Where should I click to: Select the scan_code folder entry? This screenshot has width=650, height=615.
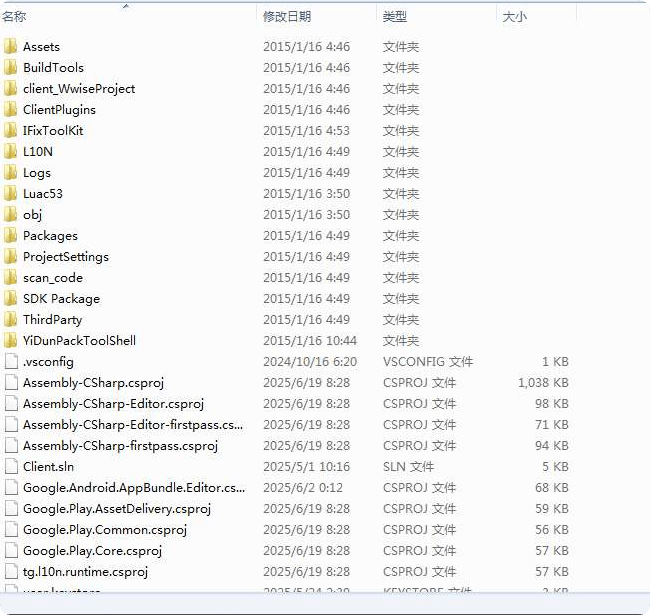(53, 278)
